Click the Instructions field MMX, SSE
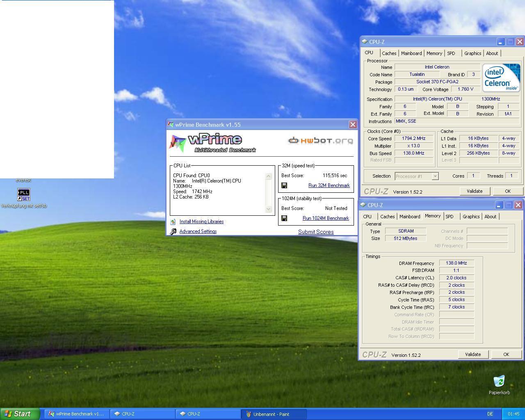The image size is (525, 420). [457, 121]
